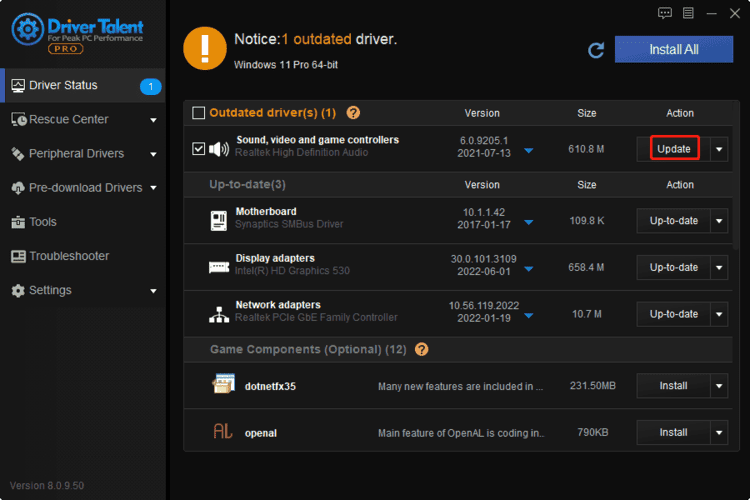Image resolution: width=750 pixels, height=500 pixels.
Task: Open action dropdown for Network adapters row
Action: pyautogui.click(x=719, y=314)
